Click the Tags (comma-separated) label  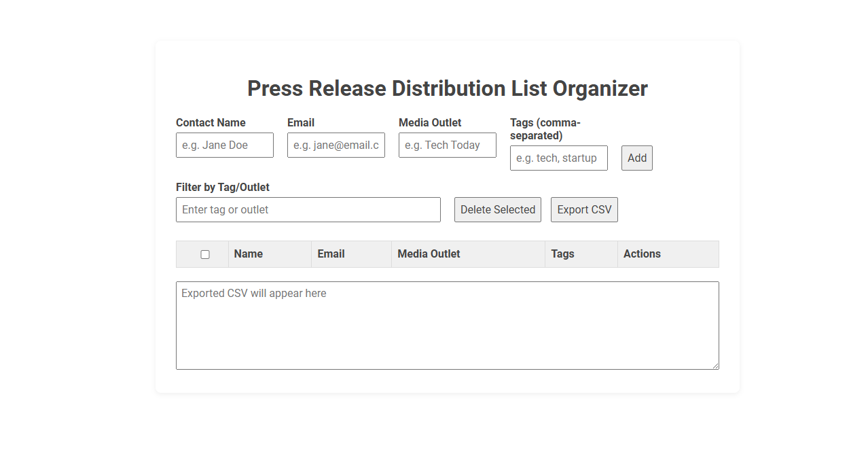545,129
